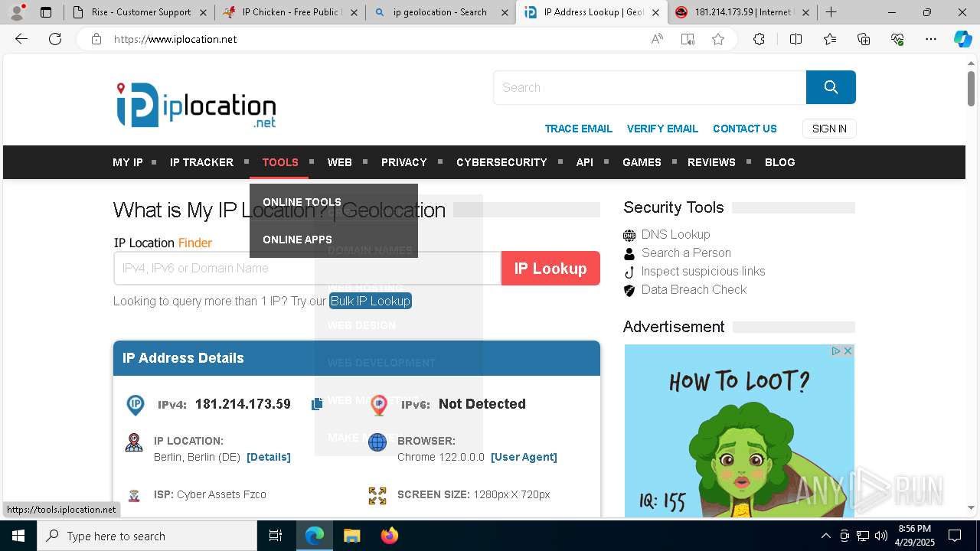The height and width of the screenshot is (551, 980).
Task: Open [User Agent] link
Action: (x=524, y=457)
